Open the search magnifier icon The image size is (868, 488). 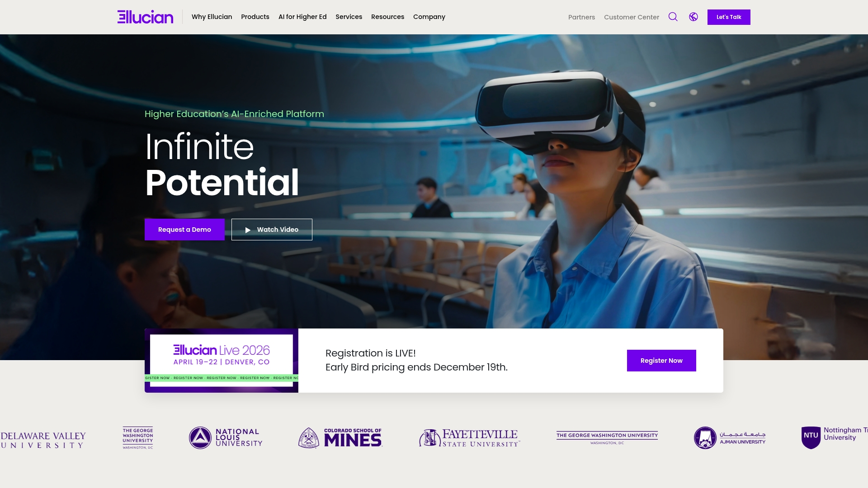(x=673, y=17)
